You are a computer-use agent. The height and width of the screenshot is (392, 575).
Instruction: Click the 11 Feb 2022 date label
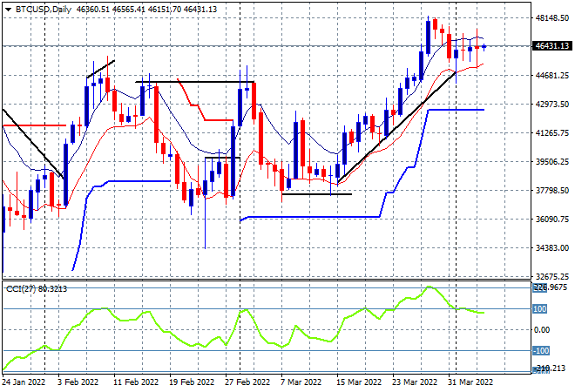point(136,382)
